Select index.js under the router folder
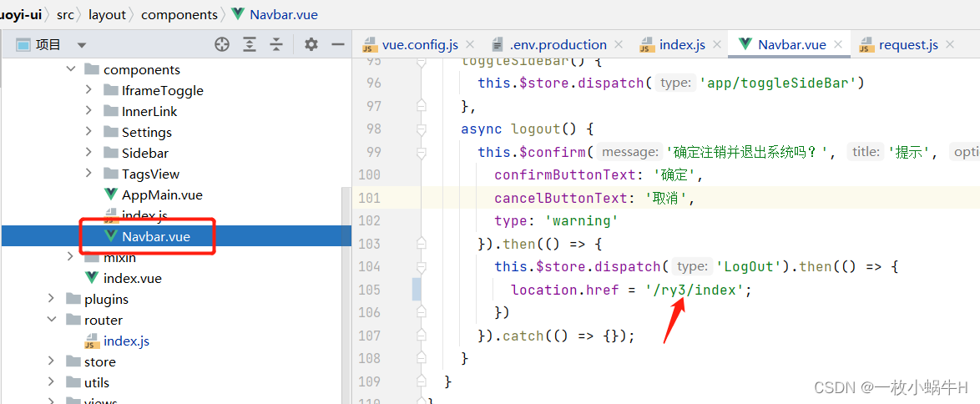The width and height of the screenshot is (980, 404). (x=126, y=341)
